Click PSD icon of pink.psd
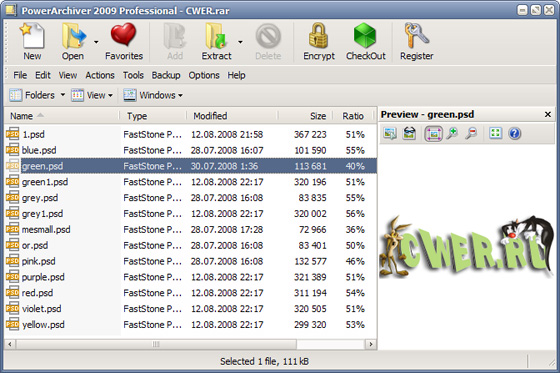 (x=12, y=261)
